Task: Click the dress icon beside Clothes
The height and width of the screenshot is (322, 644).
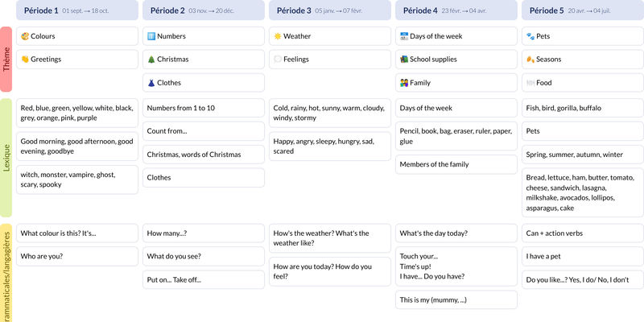Action: [x=151, y=82]
